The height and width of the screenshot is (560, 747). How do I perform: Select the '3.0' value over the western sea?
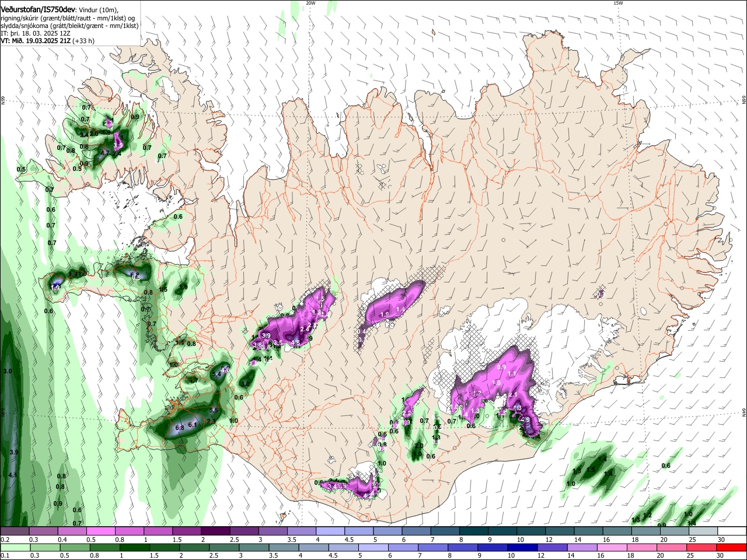pyautogui.click(x=8, y=371)
